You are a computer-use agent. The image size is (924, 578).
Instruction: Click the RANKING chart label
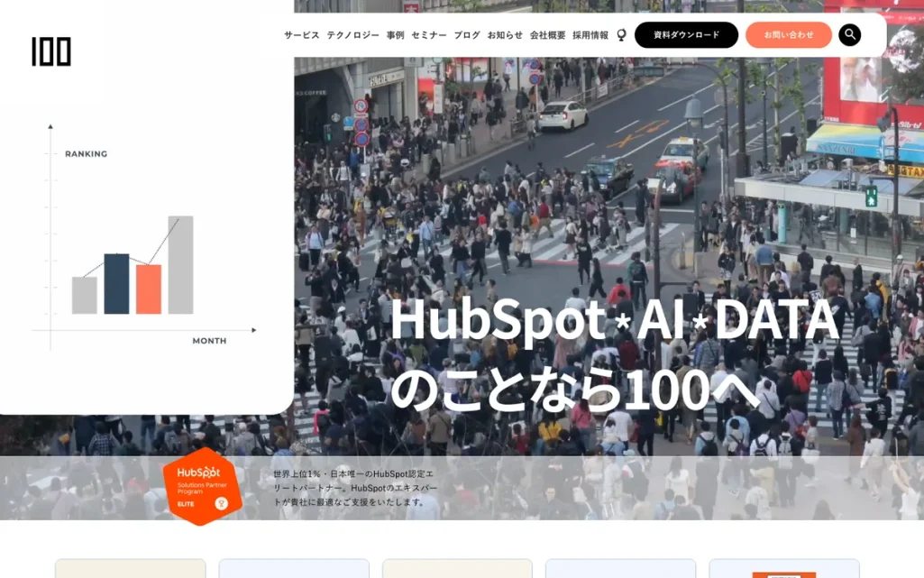click(86, 154)
